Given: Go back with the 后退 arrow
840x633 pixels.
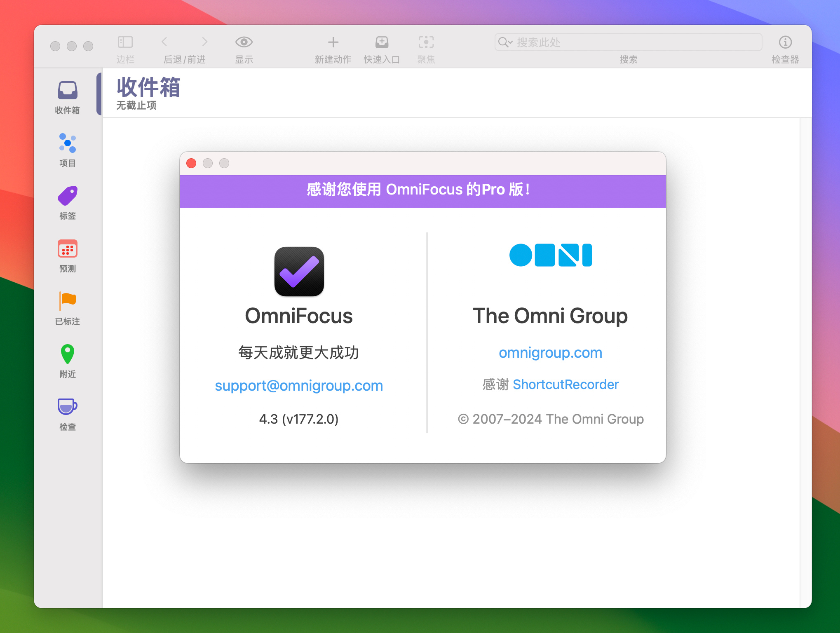Looking at the screenshot, I should 164,42.
